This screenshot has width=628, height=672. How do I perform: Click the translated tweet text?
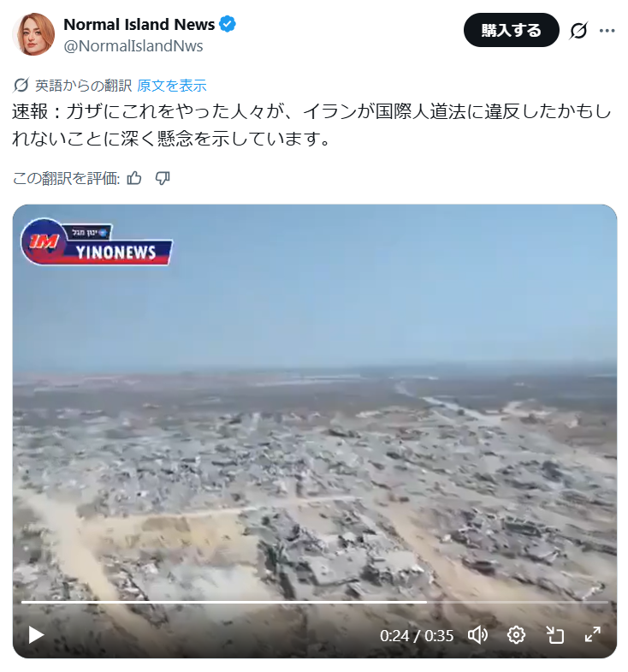pyautogui.click(x=311, y=125)
